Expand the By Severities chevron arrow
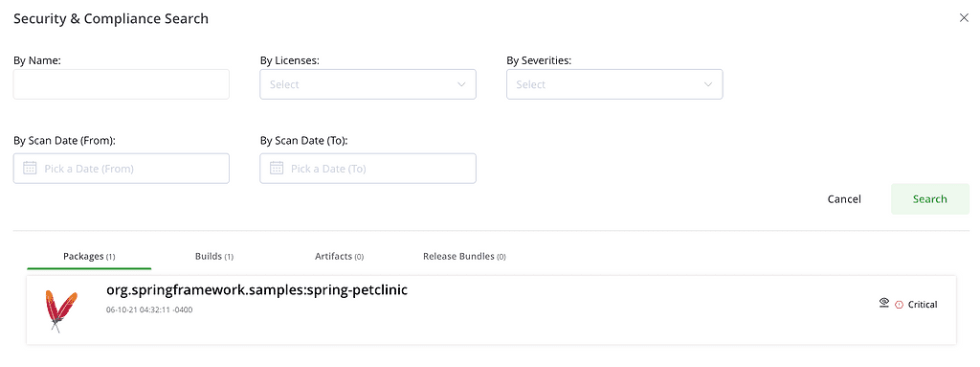 coord(708,84)
